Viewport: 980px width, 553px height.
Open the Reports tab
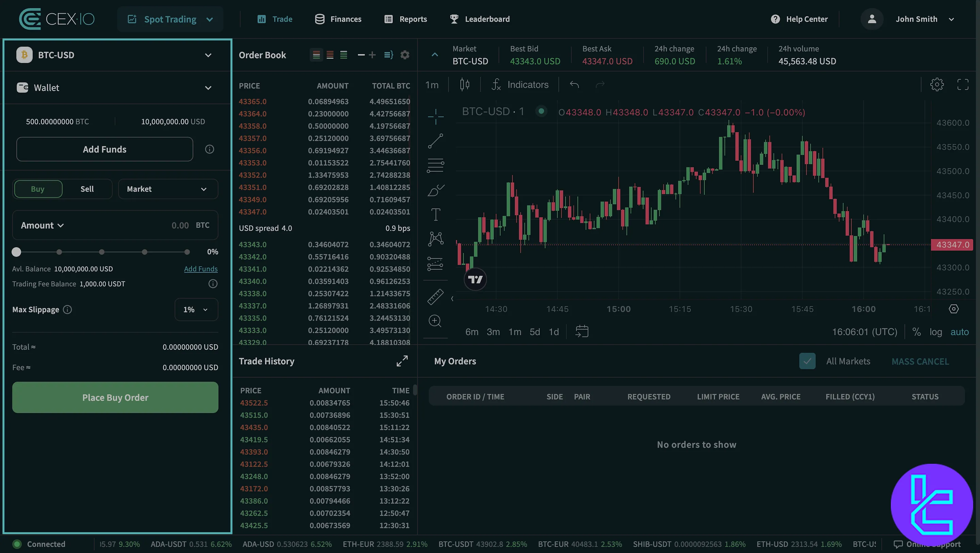[x=406, y=19]
